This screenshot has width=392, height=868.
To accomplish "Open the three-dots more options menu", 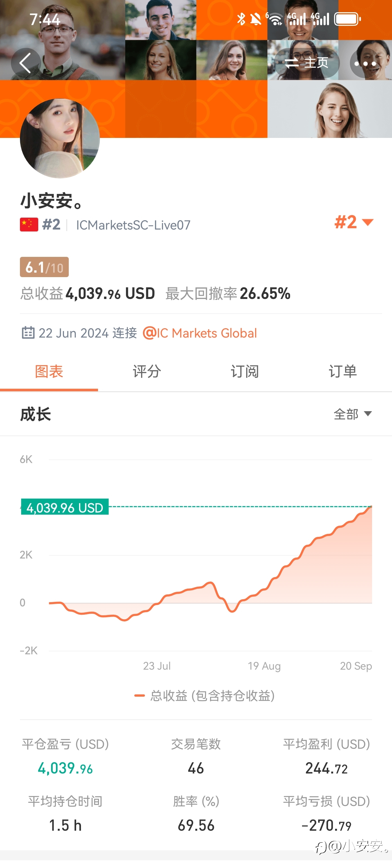I will point(365,63).
